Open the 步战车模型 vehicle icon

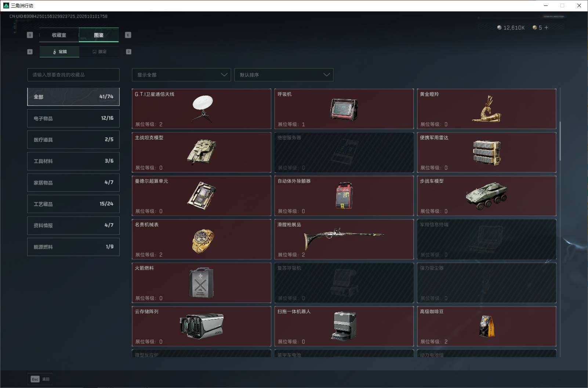tap(487, 196)
